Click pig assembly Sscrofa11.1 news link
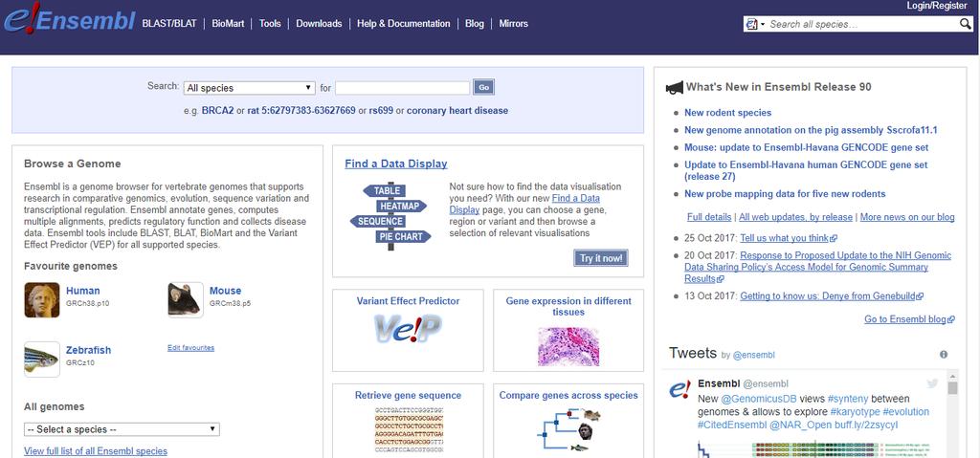 (x=812, y=131)
